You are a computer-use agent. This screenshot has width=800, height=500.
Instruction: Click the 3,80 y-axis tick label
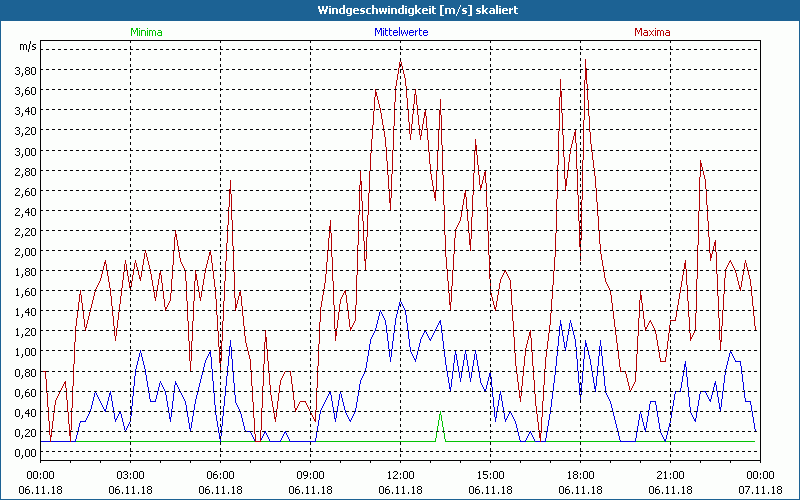(25, 71)
